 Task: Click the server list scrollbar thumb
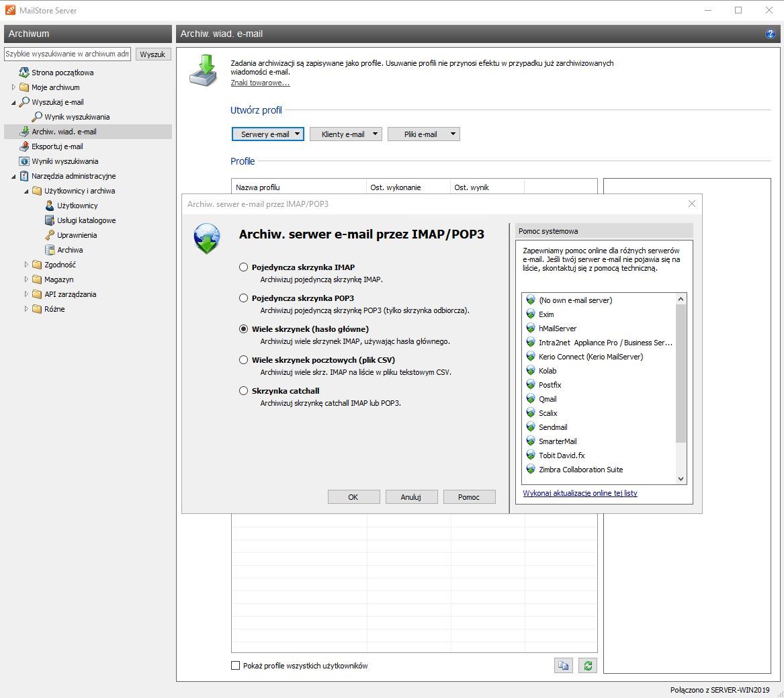coord(681,373)
